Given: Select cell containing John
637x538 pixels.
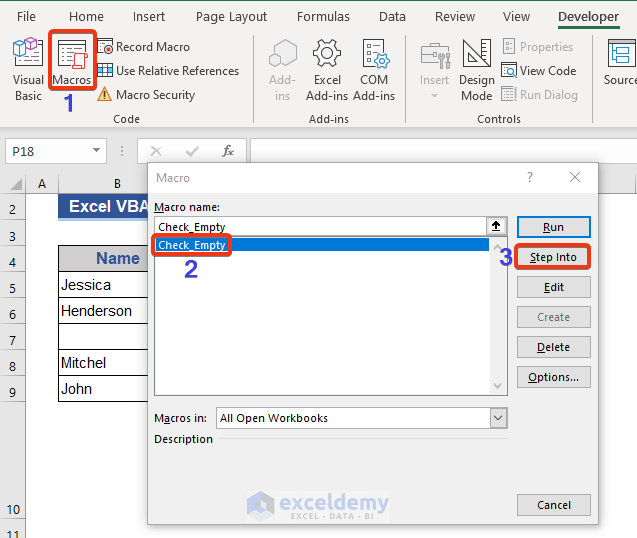Looking at the screenshot, I should click(x=103, y=389).
